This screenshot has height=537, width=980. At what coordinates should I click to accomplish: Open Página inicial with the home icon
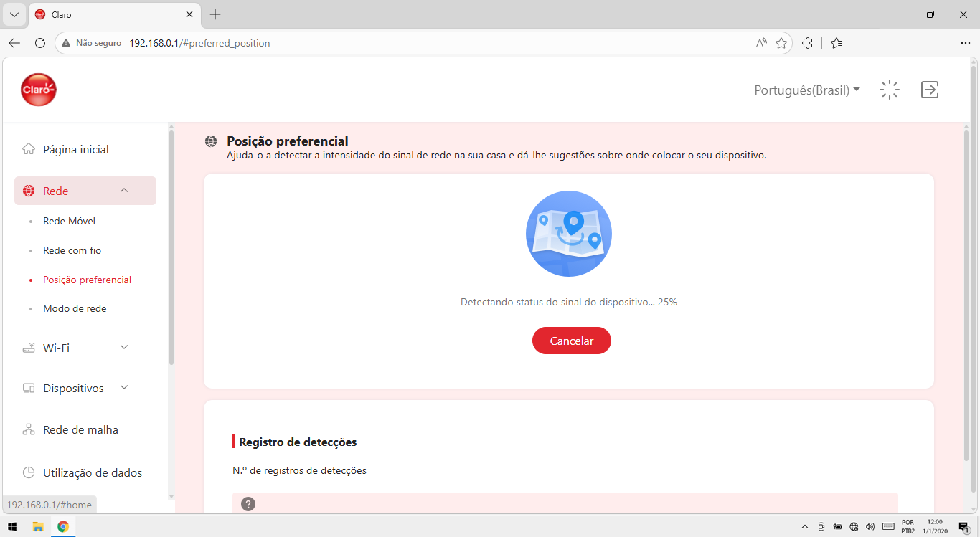click(x=29, y=149)
